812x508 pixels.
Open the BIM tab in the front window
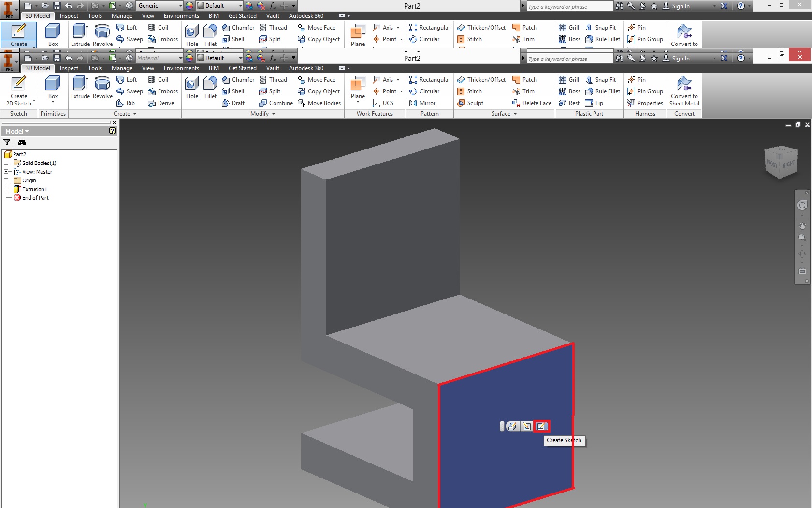click(214, 68)
